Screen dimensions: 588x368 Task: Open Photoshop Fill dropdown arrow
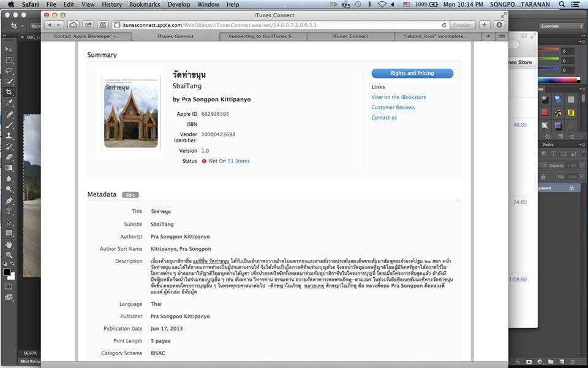(581, 177)
